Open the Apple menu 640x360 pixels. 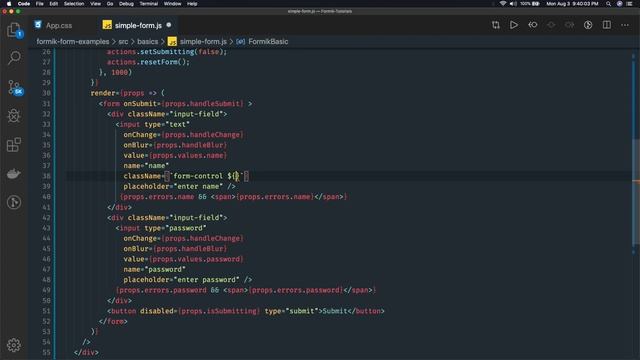tap(9, 4)
